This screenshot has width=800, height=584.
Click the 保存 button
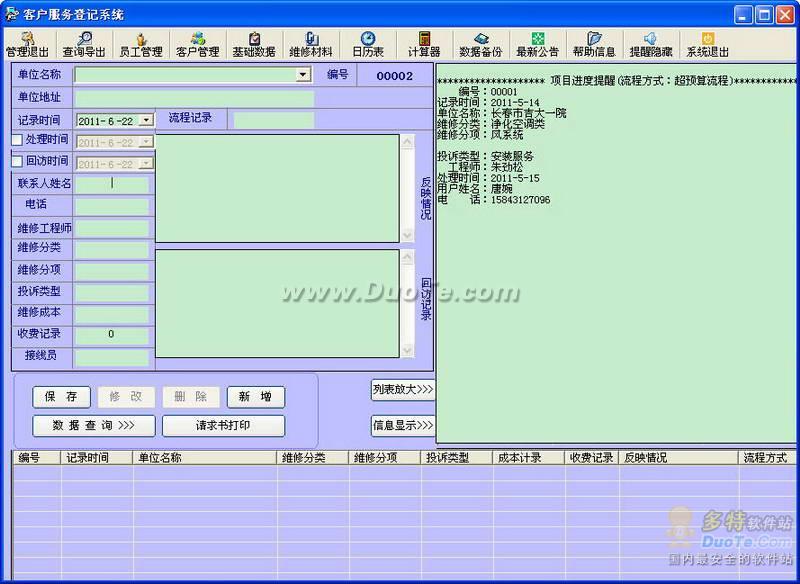[61, 397]
